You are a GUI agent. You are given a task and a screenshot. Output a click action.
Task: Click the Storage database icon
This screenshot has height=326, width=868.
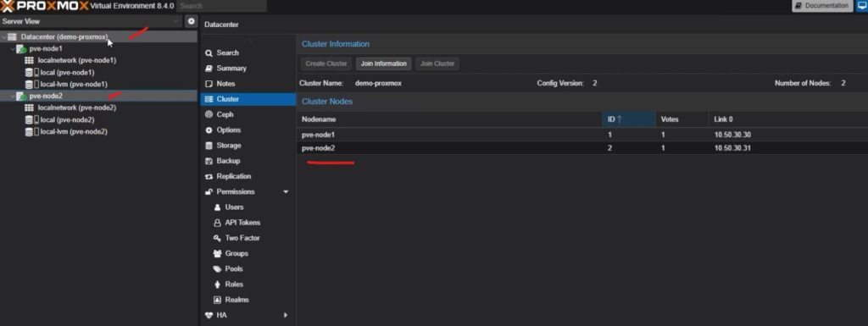[209, 146]
